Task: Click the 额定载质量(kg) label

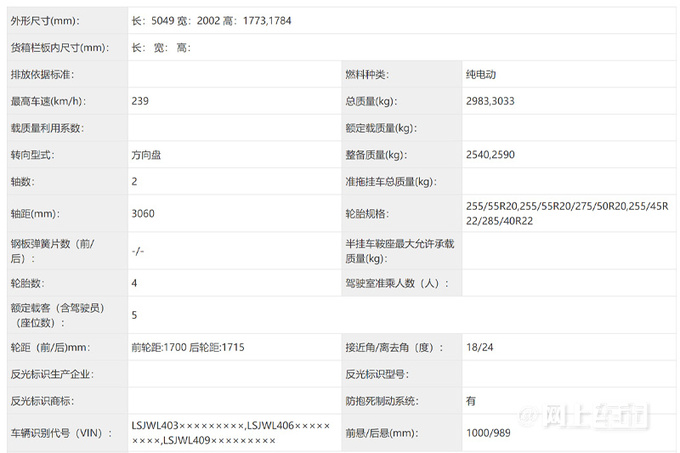Action: point(381,128)
